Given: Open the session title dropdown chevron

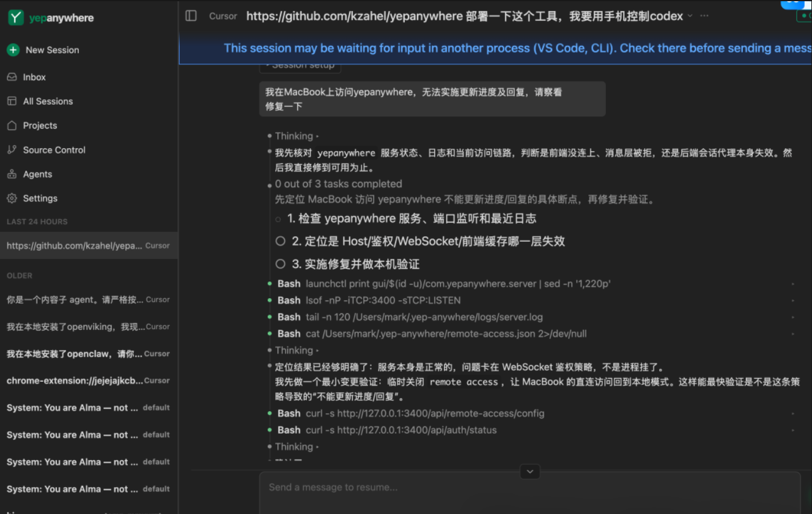Looking at the screenshot, I should (690, 16).
